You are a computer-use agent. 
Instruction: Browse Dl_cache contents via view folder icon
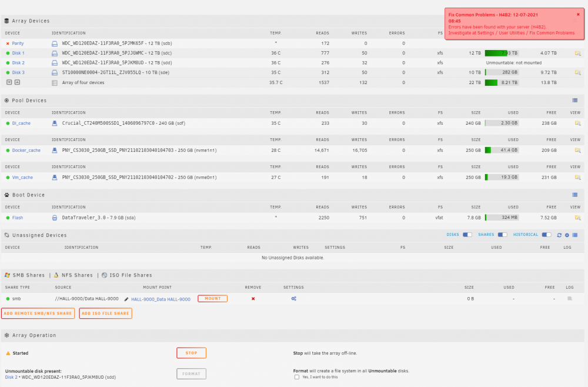tap(577, 123)
